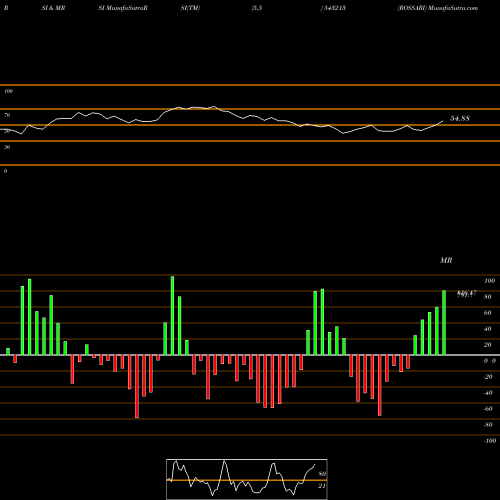Click the "SI(TM)" header label

[190, 8]
